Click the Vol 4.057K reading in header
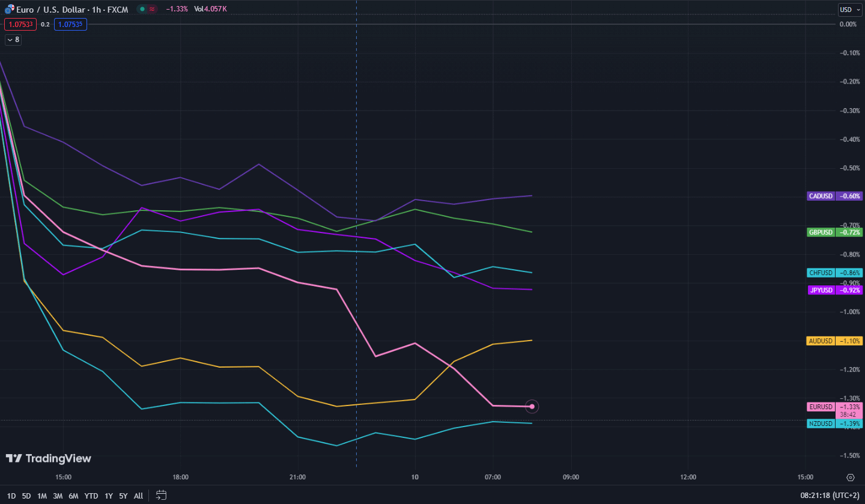 (210, 9)
